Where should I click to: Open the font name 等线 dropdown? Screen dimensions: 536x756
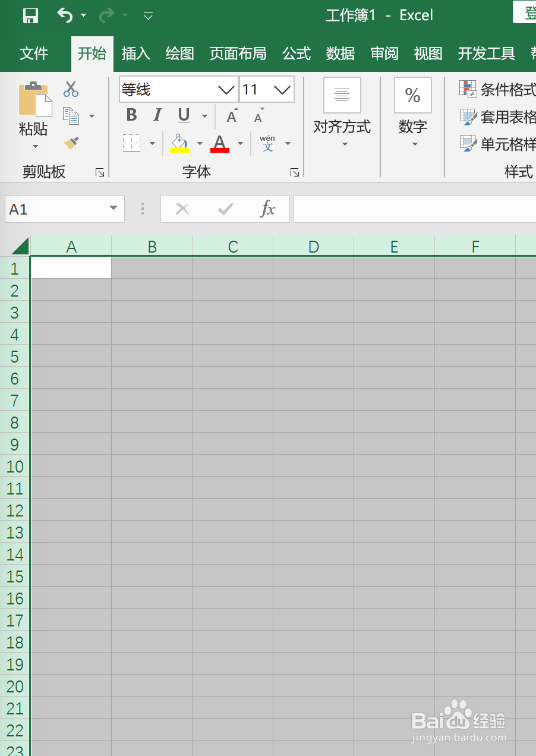coord(226,89)
